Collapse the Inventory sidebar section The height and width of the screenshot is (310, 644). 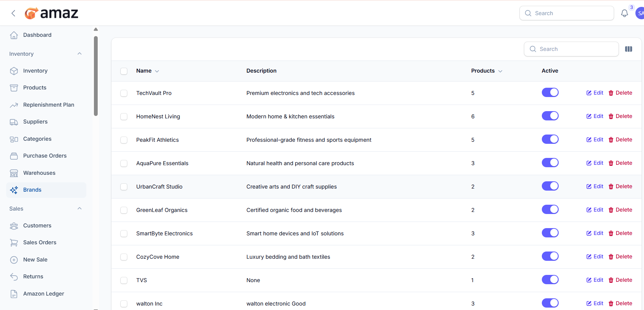[x=79, y=54]
